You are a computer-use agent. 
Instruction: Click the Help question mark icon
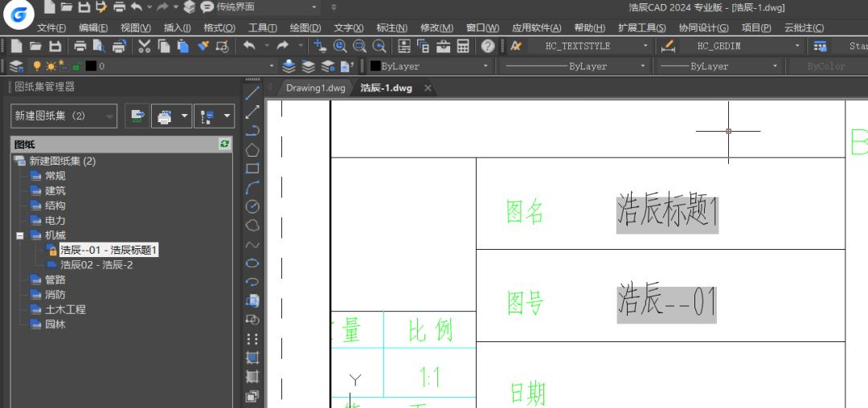pyautogui.click(x=488, y=46)
